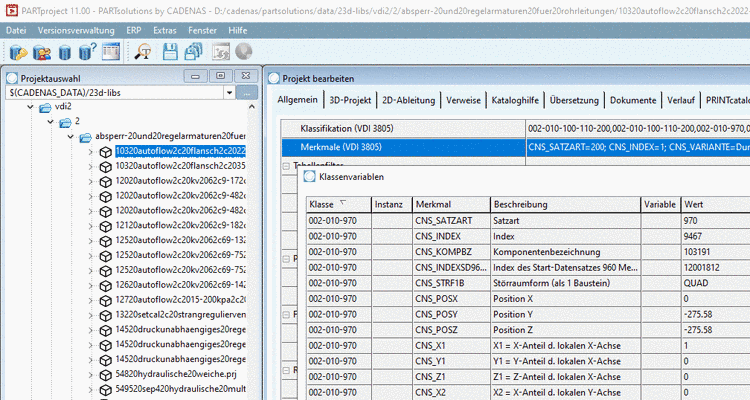The width and height of the screenshot is (750, 400).
Task: Open the $(CADENAS_DATA)/23d-libs path dropdown
Action: click(x=229, y=92)
